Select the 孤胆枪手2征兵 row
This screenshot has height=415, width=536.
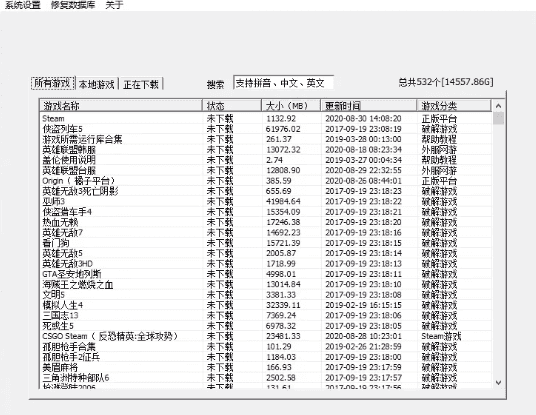click(266, 357)
